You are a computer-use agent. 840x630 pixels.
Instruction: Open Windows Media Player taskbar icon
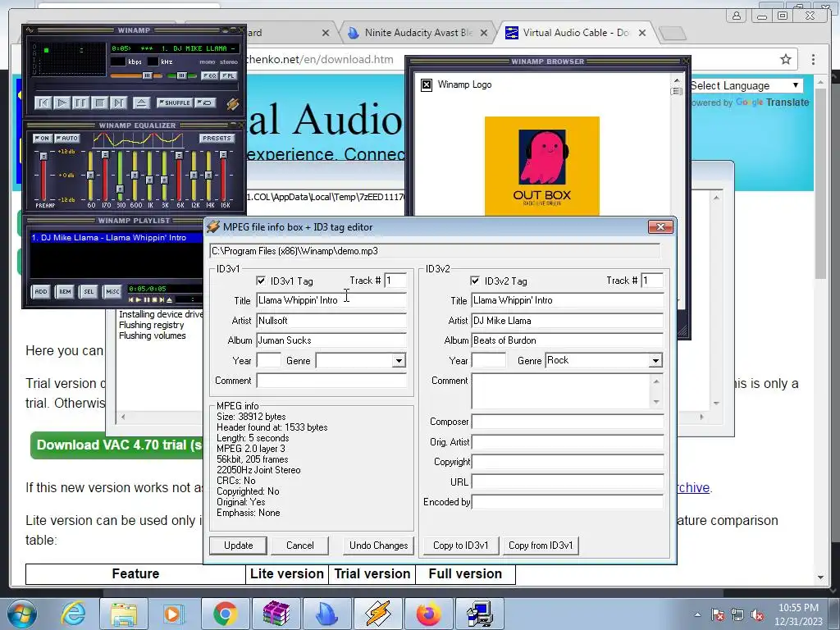(173, 614)
